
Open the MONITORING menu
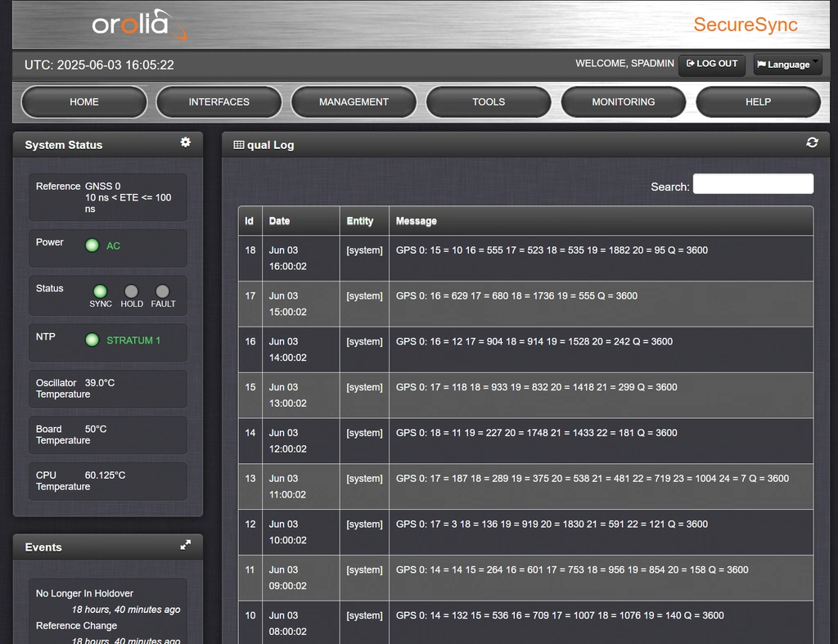pyautogui.click(x=623, y=101)
